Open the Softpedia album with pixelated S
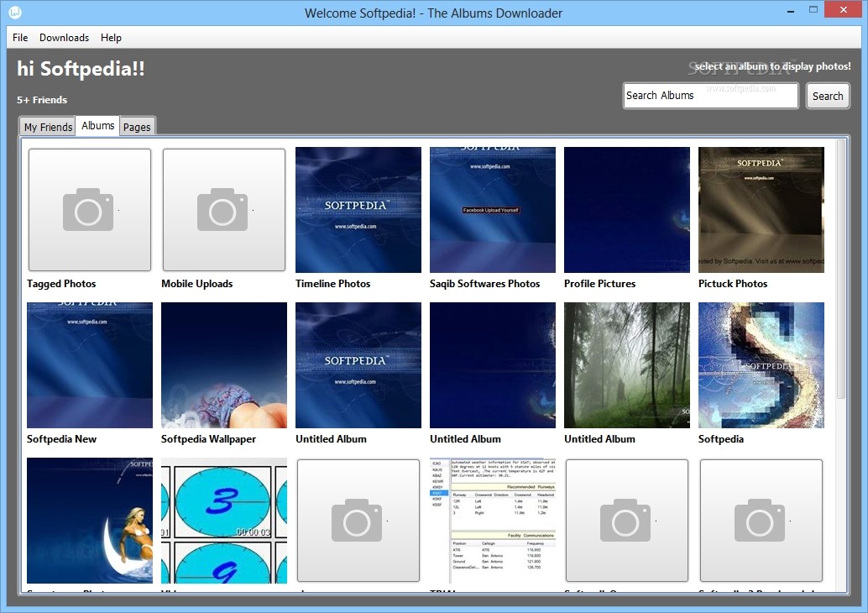Viewport: 868px width, 613px height. 761,365
